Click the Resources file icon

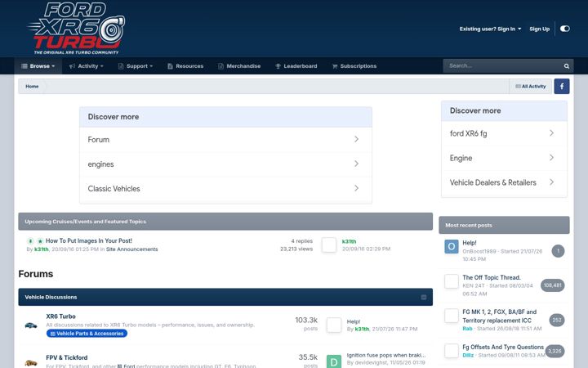pyautogui.click(x=170, y=66)
